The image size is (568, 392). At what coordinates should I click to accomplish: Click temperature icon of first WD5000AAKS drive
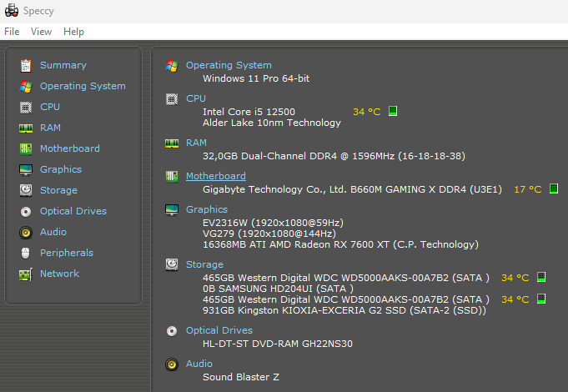[x=541, y=277]
